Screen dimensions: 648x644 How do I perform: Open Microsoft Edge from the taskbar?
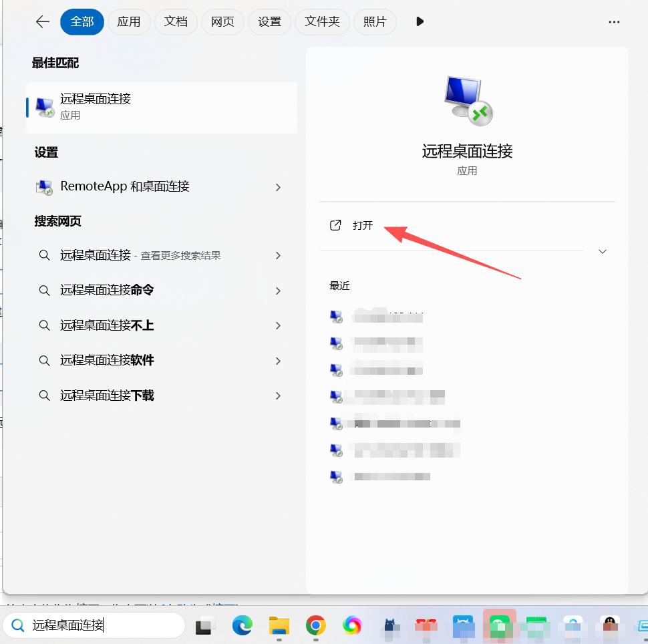coord(242,625)
